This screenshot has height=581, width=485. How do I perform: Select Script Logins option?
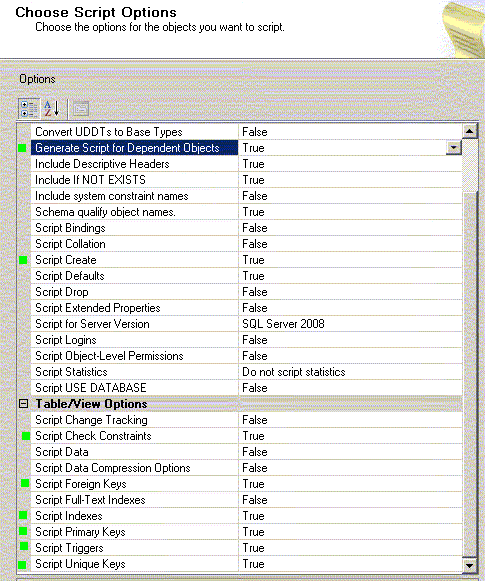66,340
